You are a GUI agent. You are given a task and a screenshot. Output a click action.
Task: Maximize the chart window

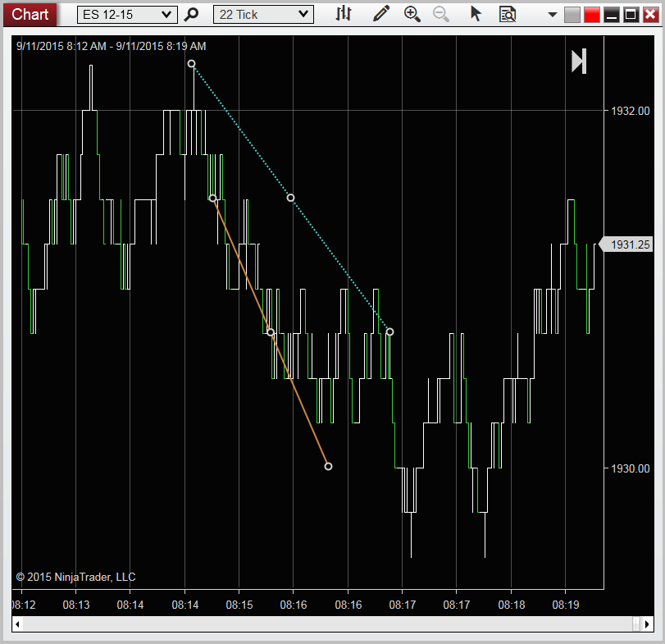pyautogui.click(x=631, y=16)
